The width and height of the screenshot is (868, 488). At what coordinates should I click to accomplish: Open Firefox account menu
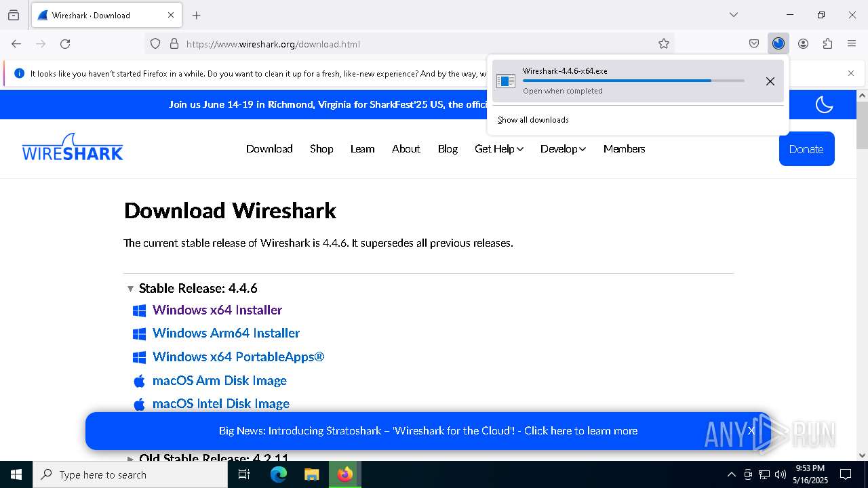[x=803, y=43]
